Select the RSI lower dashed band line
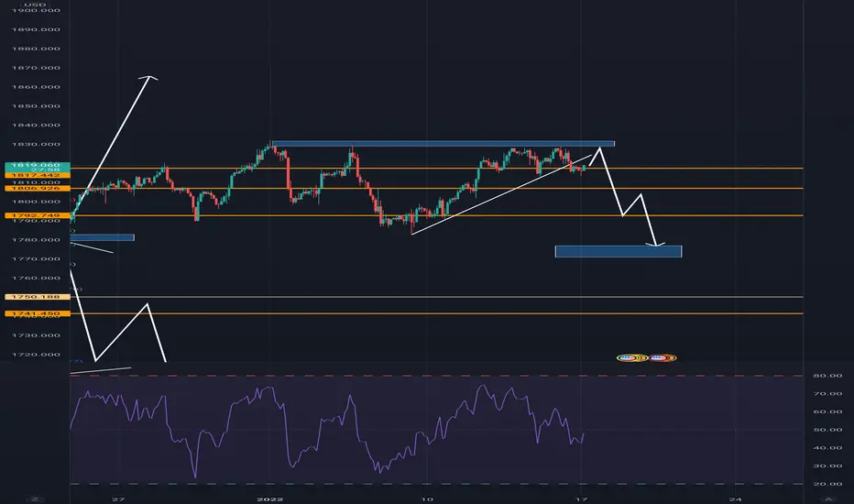Image resolution: width=854 pixels, height=504 pixels. tap(437, 484)
